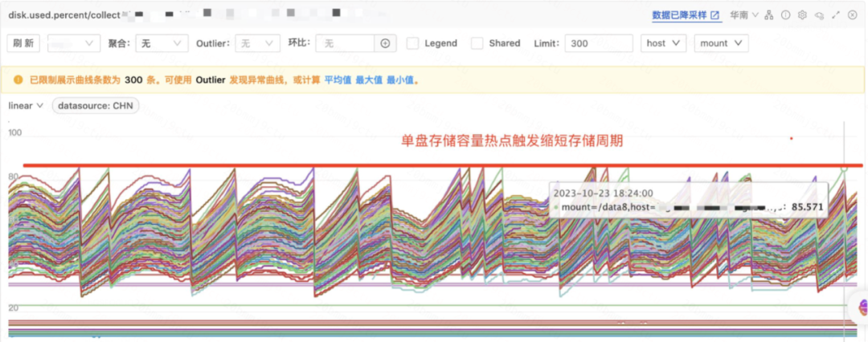Show chart info via the info icon

pyautogui.click(x=785, y=15)
